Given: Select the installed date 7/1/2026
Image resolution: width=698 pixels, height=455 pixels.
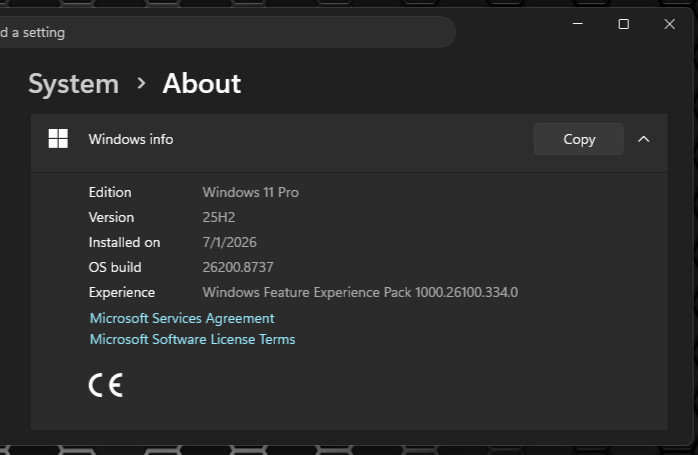Looking at the screenshot, I should click(229, 242).
